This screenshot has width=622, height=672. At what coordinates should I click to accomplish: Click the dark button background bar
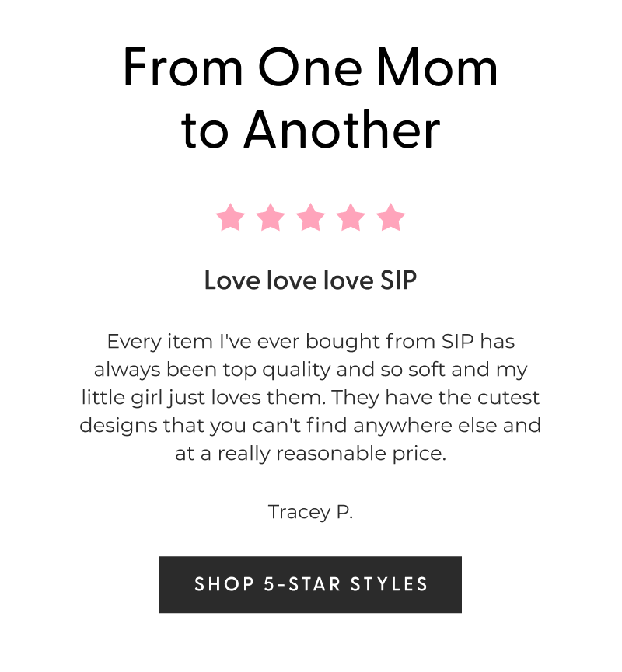(310, 585)
